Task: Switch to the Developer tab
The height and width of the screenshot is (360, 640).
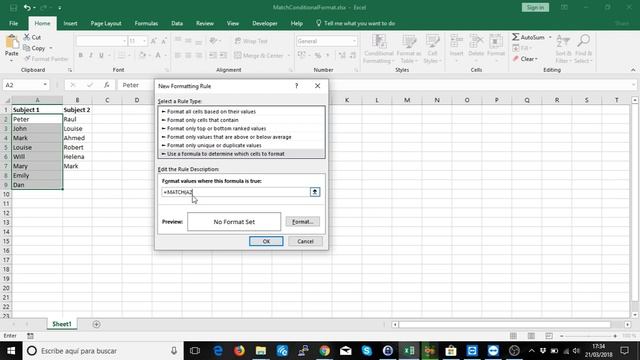Action: (x=264, y=23)
